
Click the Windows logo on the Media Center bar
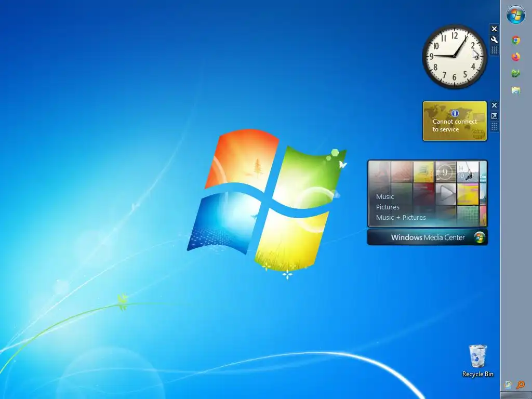pyautogui.click(x=480, y=237)
